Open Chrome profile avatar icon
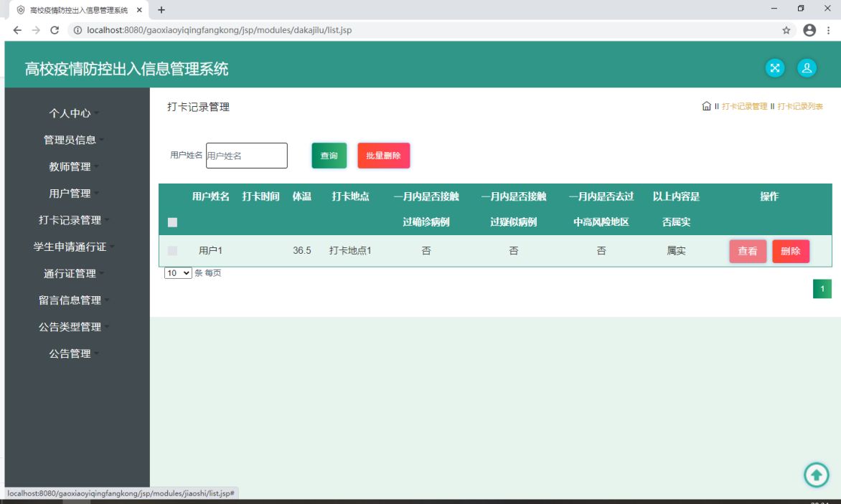This screenshot has width=841, height=504. pyautogui.click(x=809, y=30)
